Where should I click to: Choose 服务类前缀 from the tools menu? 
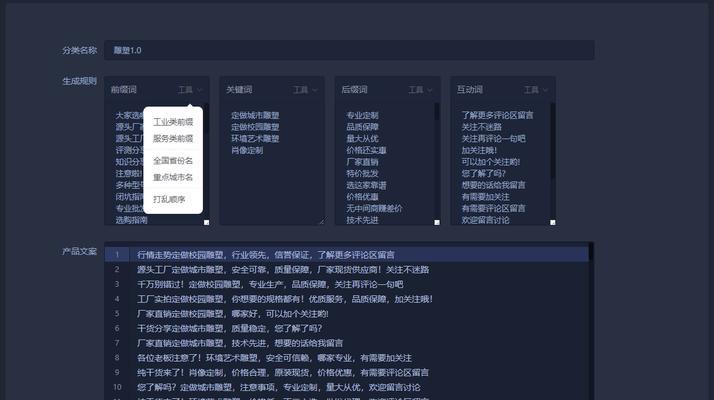pyautogui.click(x=173, y=138)
